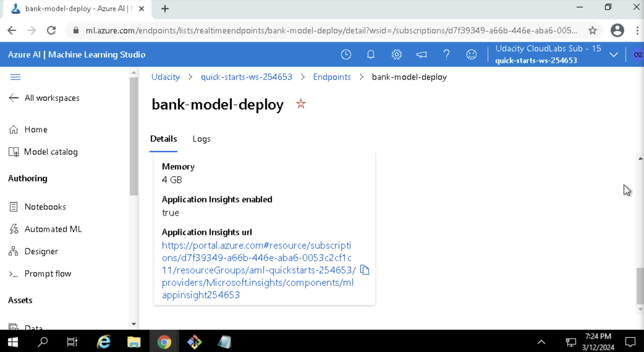Open the Endpoints breadcrumb link

[332, 77]
